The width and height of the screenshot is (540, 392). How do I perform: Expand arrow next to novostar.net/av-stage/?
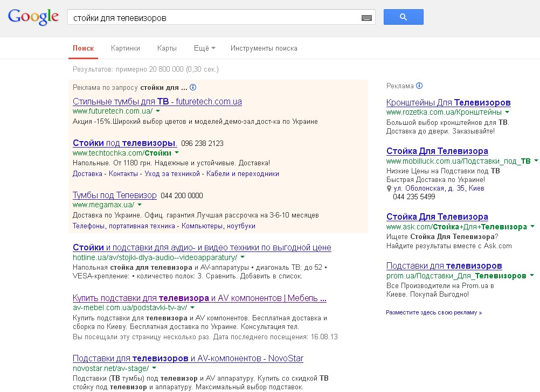(154, 368)
